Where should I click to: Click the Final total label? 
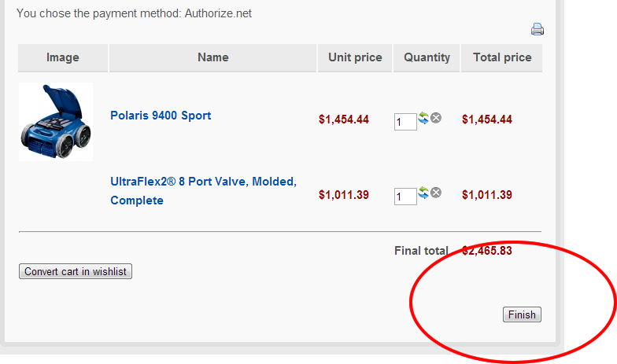point(421,251)
